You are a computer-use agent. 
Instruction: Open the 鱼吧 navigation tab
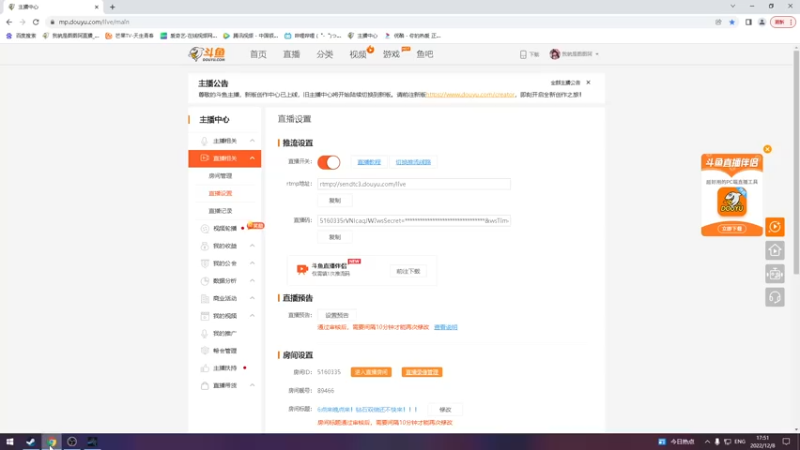click(424, 54)
